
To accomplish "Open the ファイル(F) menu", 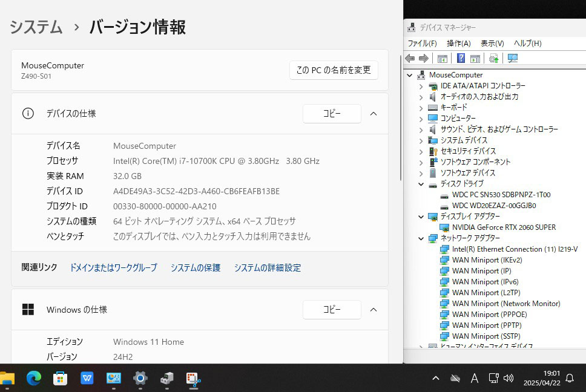I will (x=423, y=44).
